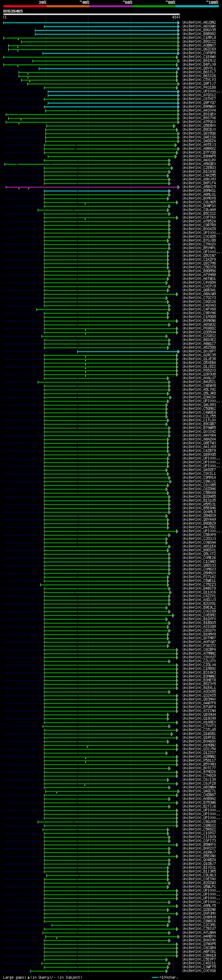Click the UniRef100_C0FTK0 label
The image size is (222, 980).
(x=199, y=218)
